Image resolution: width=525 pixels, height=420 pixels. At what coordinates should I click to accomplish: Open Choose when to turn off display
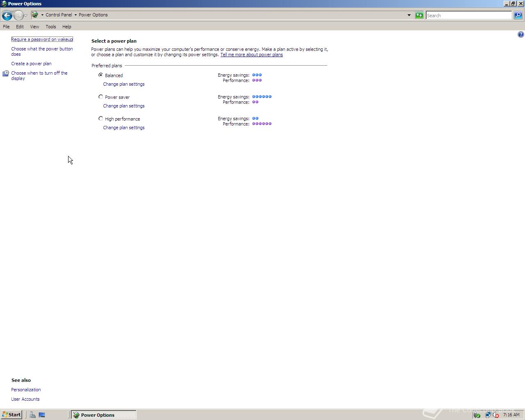39,75
